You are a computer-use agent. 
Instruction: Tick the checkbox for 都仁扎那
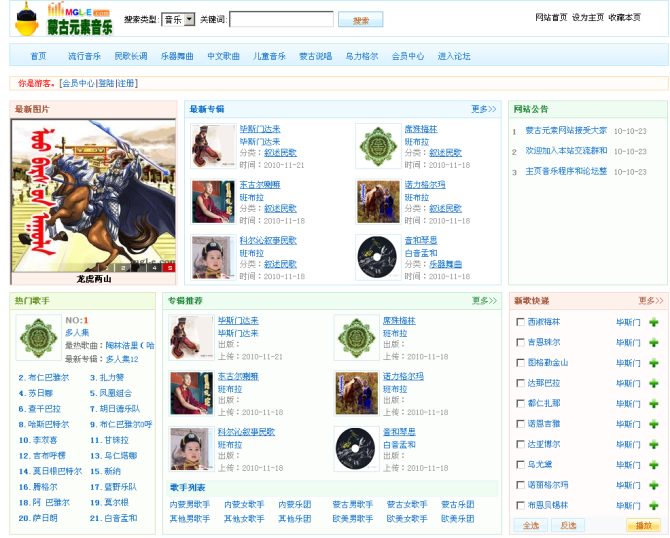point(520,403)
